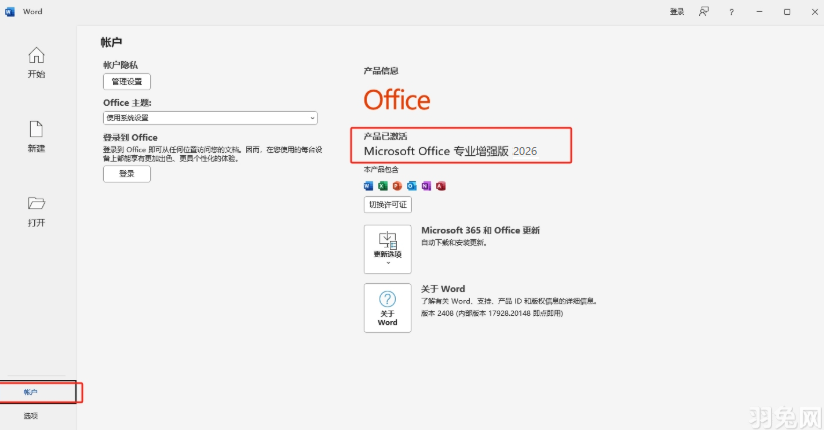
Task: Open the About Word (关于 Word) button
Action: point(387,306)
